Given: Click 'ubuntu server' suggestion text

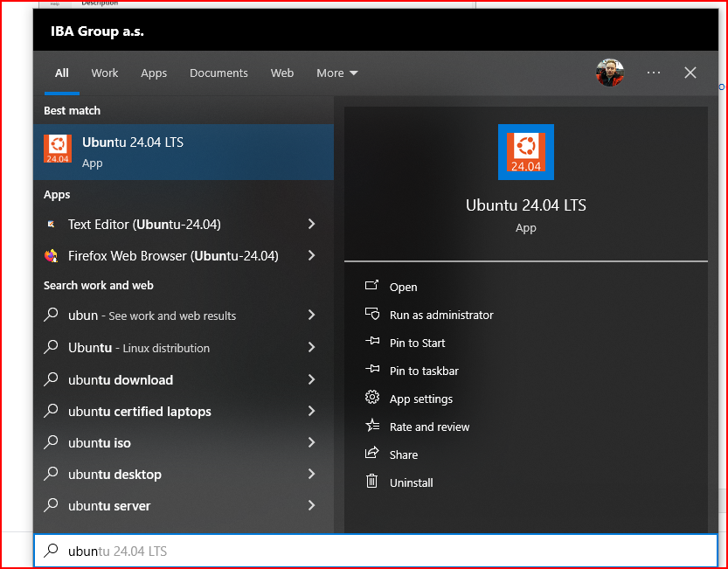Looking at the screenshot, I should [109, 506].
